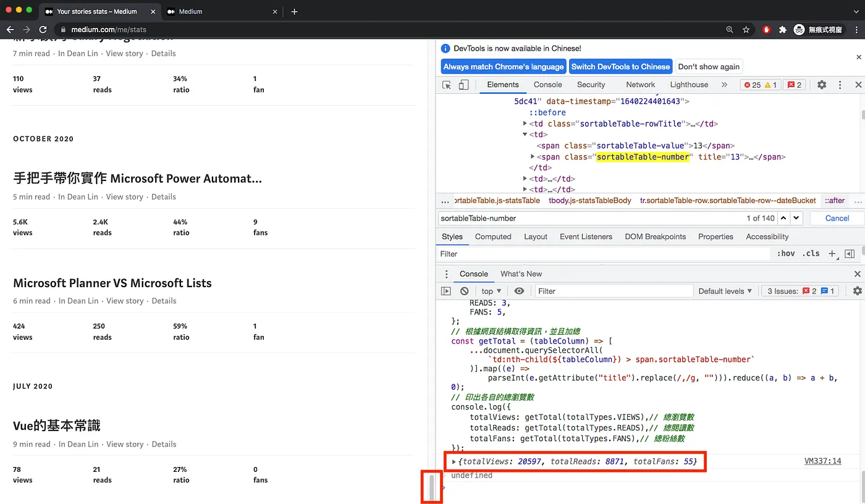This screenshot has width=865, height=504.
Task: Focus the console Filter input field
Action: click(614, 291)
